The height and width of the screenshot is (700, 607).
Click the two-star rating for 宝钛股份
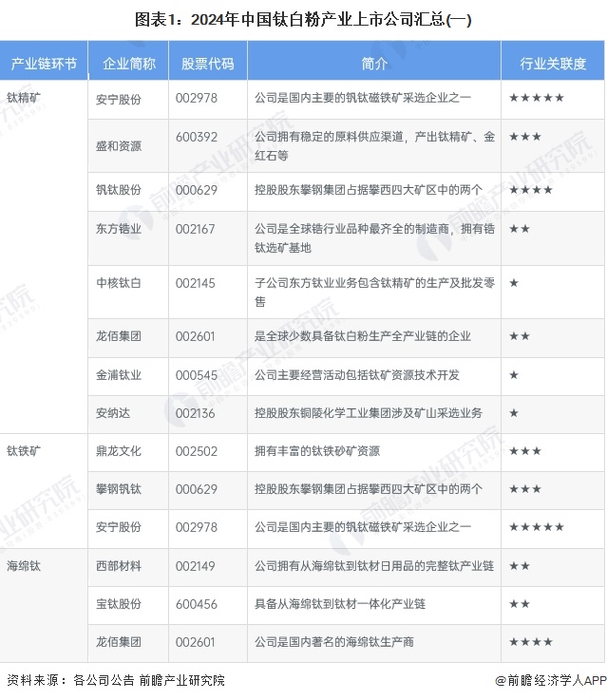tap(520, 604)
